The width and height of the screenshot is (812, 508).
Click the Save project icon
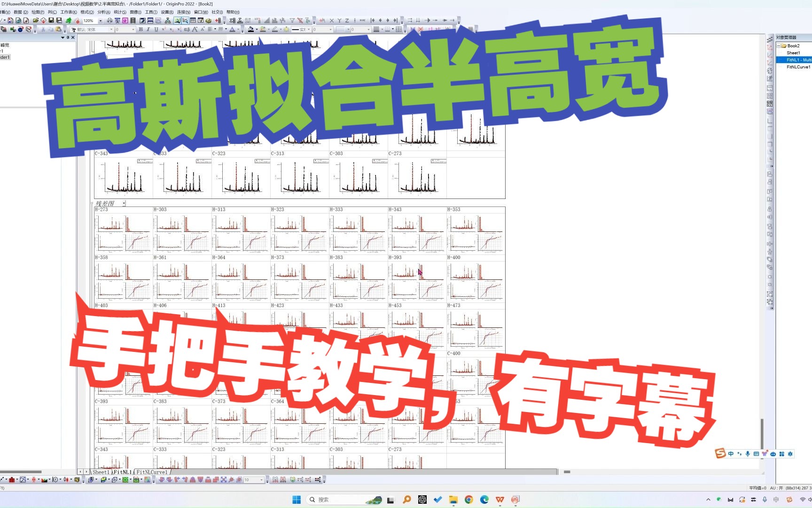[51, 20]
